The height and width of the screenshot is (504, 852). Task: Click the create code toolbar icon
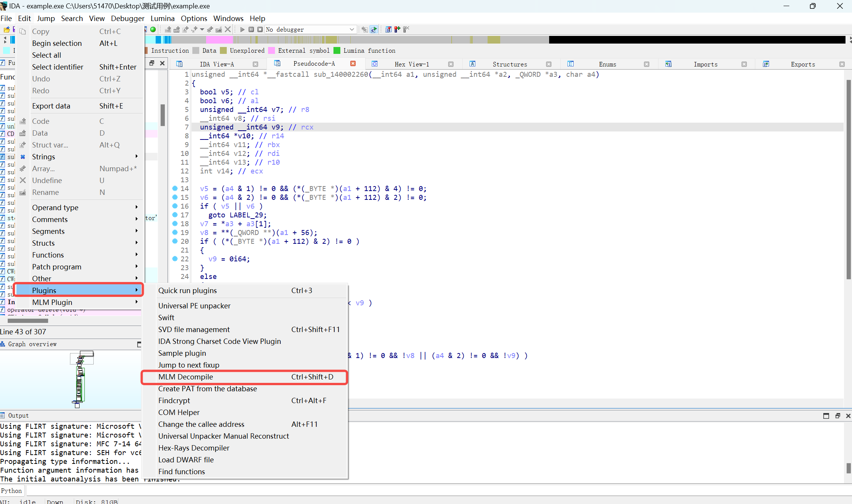168,29
